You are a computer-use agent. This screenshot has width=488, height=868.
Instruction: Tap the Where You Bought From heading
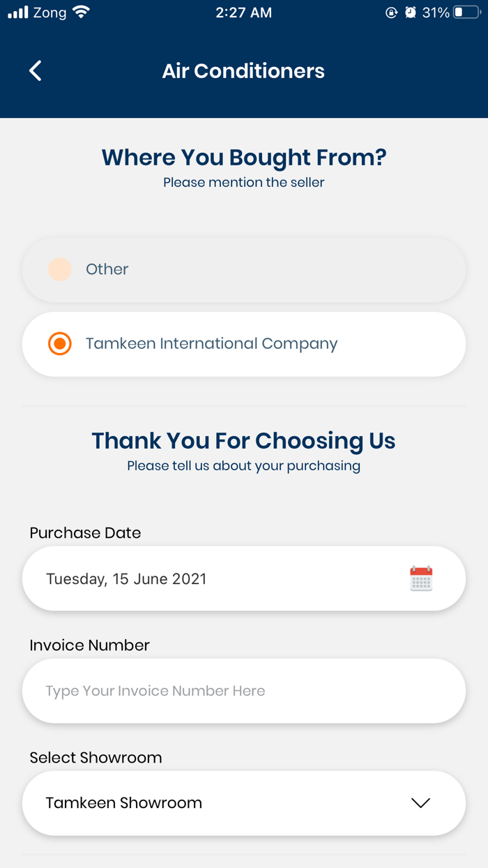[243, 157]
